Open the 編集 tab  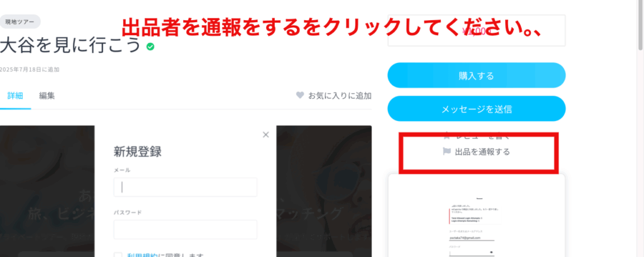pos(47,96)
